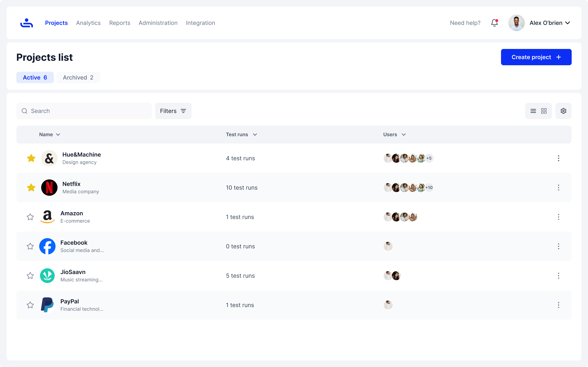
Task: Focus the Search input field
Action: (87, 111)
